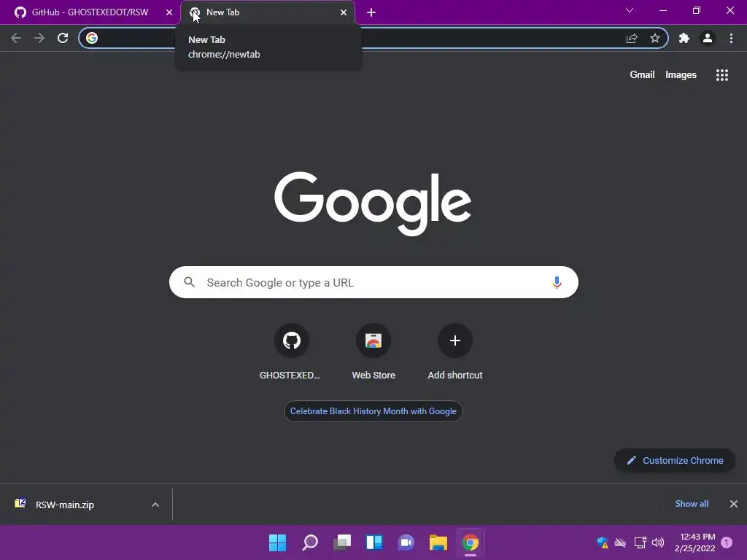
Task: Open the notification count badge
Action: [727, 542]
